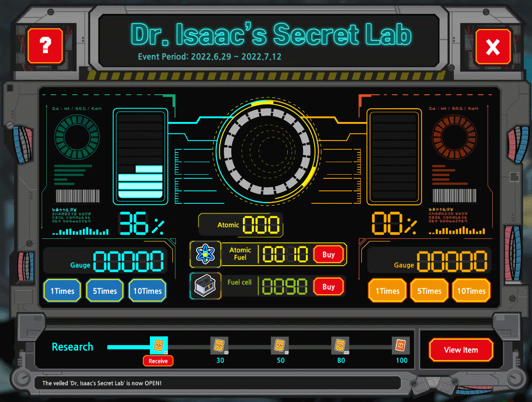Select the red reward card at 100
The image size is (532, 402).
(401, 345)
